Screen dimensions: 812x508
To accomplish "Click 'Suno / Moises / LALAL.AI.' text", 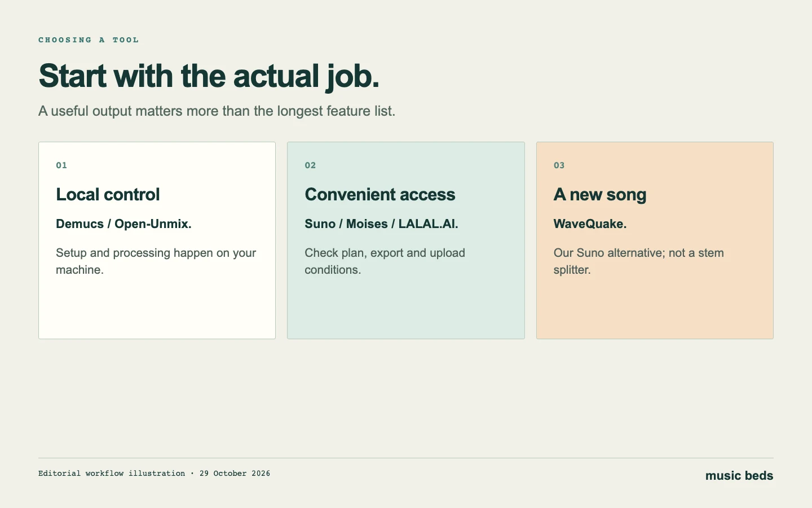I will pyautogui.click(x=381, y=224).
